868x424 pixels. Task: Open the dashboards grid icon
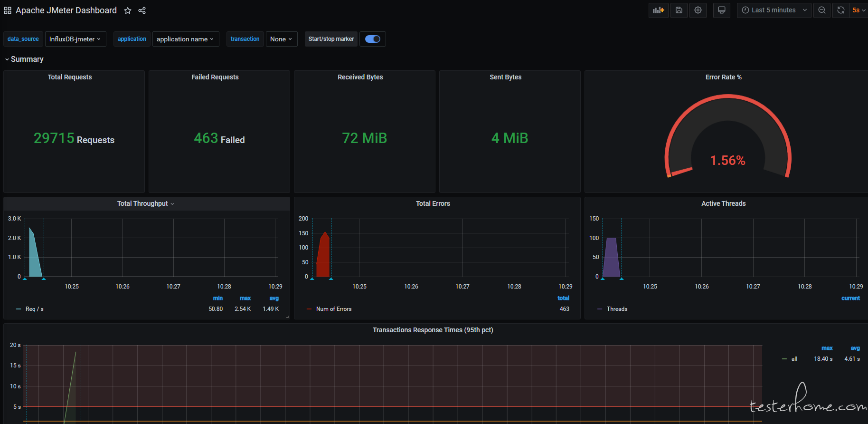coord(8,10)
